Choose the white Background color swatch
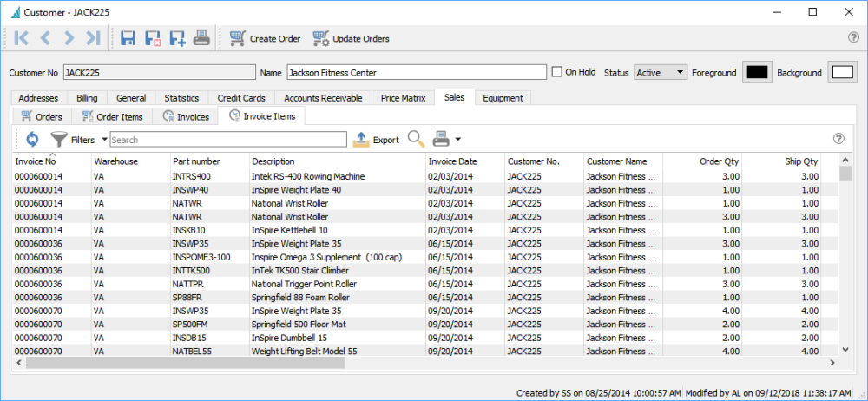Screen dimensions: 868x401 (842, 72)
